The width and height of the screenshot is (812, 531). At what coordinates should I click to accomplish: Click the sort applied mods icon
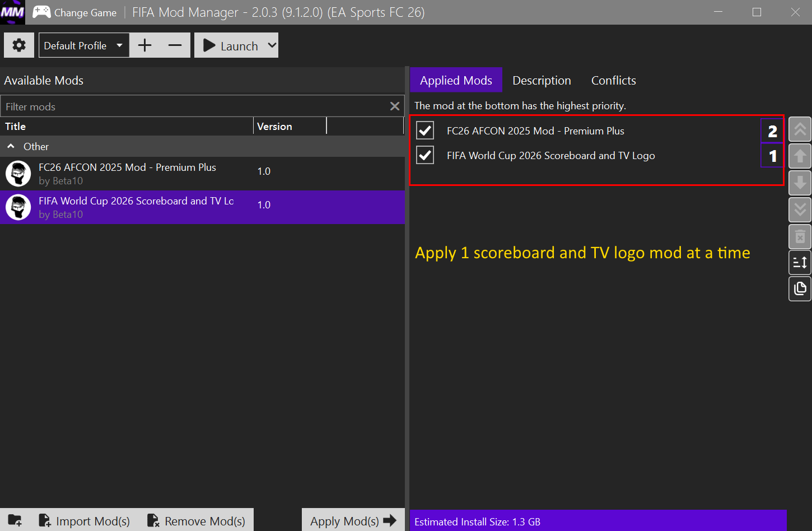[800, 262]
